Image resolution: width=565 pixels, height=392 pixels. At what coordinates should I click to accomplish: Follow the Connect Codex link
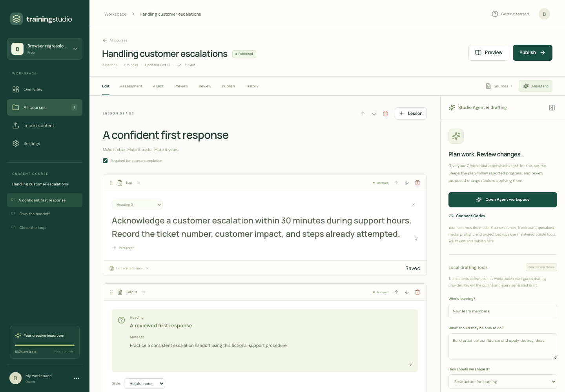coord(467,216)
